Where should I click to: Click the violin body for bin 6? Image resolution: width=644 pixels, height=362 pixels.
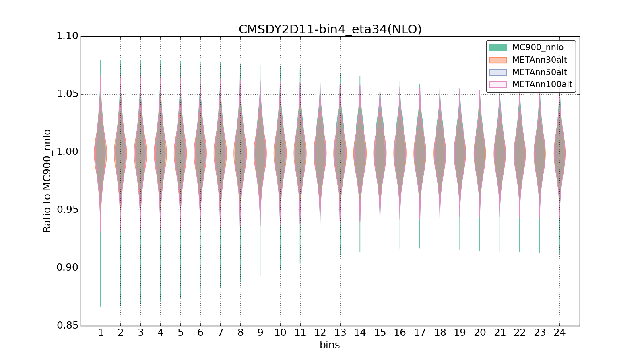coord(200,153)
